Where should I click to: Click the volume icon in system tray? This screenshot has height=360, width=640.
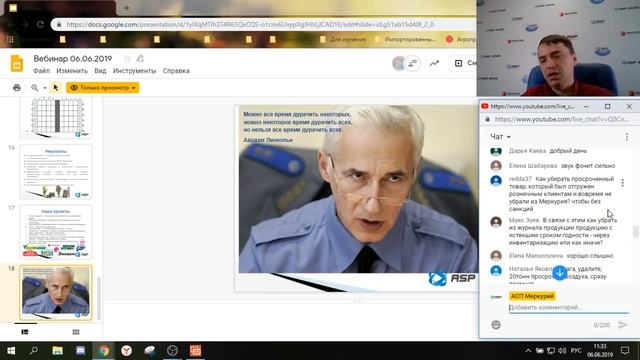[562, 351]
